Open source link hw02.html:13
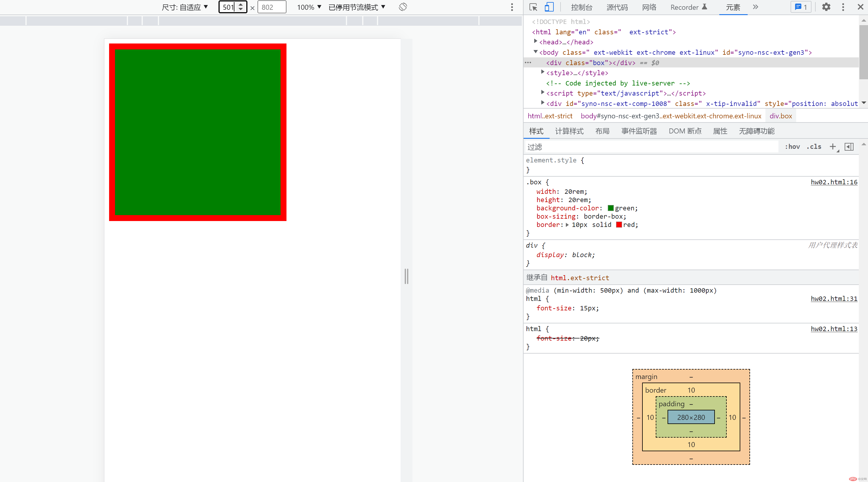 point(834,329)
